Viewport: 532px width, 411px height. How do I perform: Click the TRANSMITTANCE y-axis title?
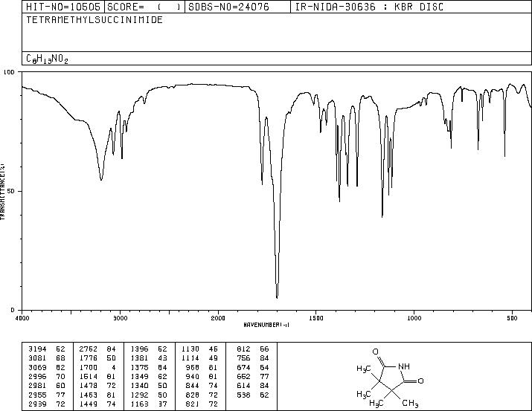(2, 192)
